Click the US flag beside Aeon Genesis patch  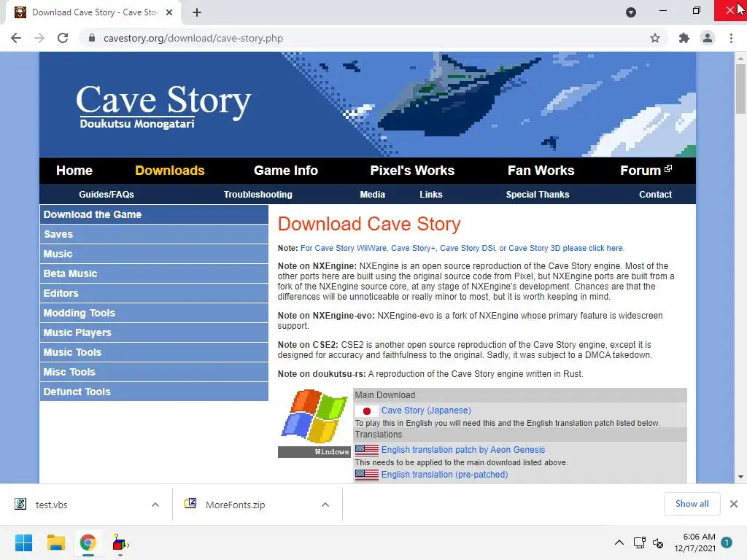[367, 450]
